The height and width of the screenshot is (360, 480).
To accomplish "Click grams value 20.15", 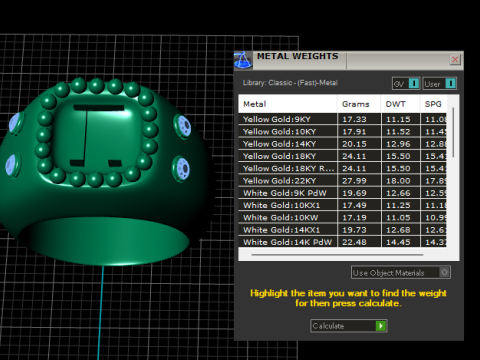I will [x=354, y=144].
